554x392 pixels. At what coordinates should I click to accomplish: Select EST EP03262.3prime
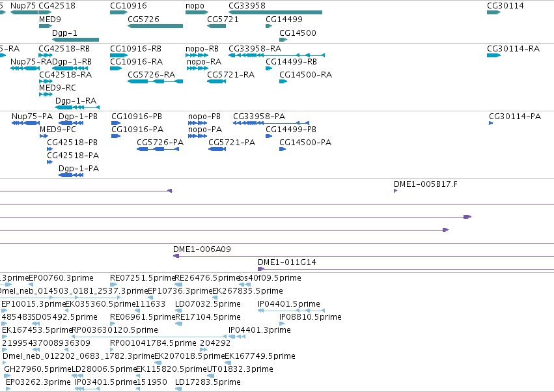pos(38,382)
